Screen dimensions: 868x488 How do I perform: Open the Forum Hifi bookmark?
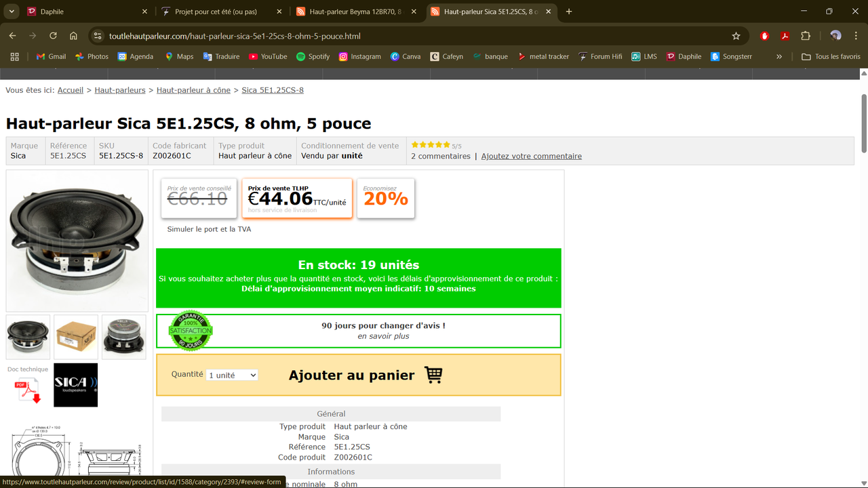600,56
